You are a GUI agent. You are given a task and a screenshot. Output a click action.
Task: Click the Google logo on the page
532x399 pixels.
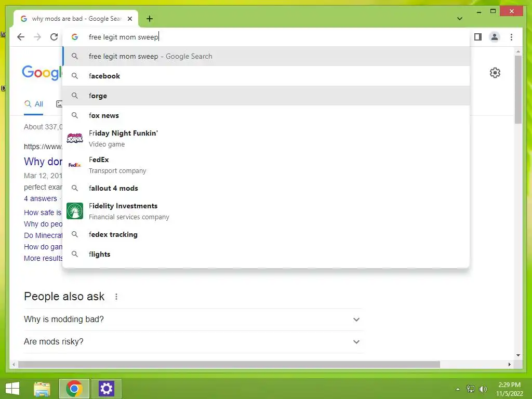42,73
